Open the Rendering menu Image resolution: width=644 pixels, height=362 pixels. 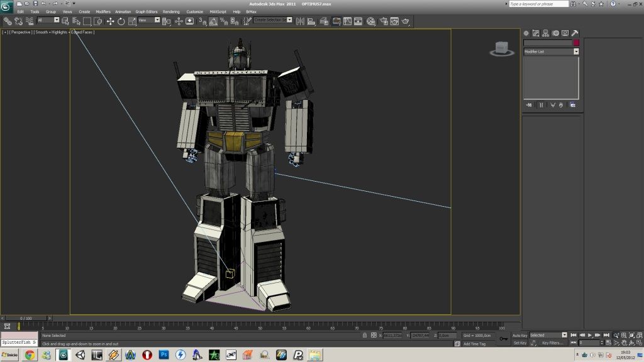pyautogui.click(x=171, y=12)
